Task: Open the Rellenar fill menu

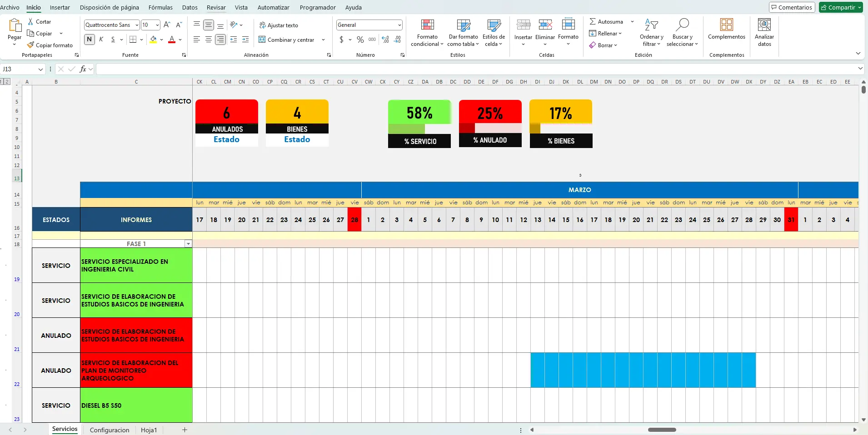Action: (605, 34)
